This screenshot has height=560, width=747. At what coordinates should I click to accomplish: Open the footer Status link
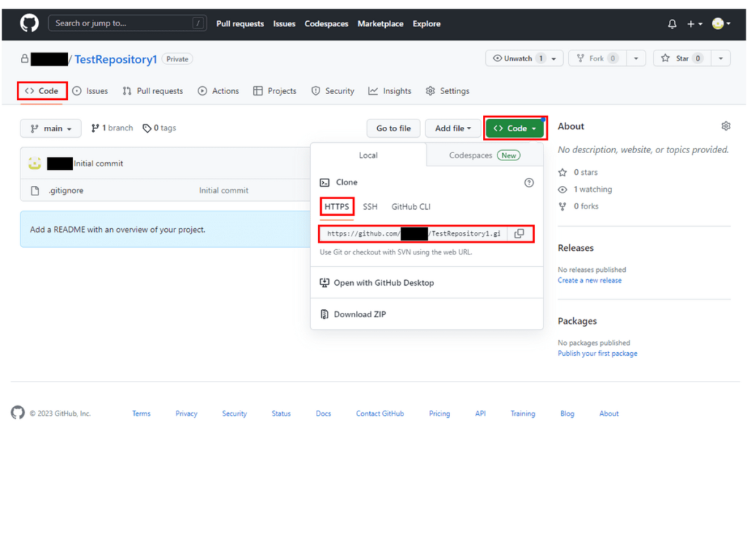click(281, 413)
